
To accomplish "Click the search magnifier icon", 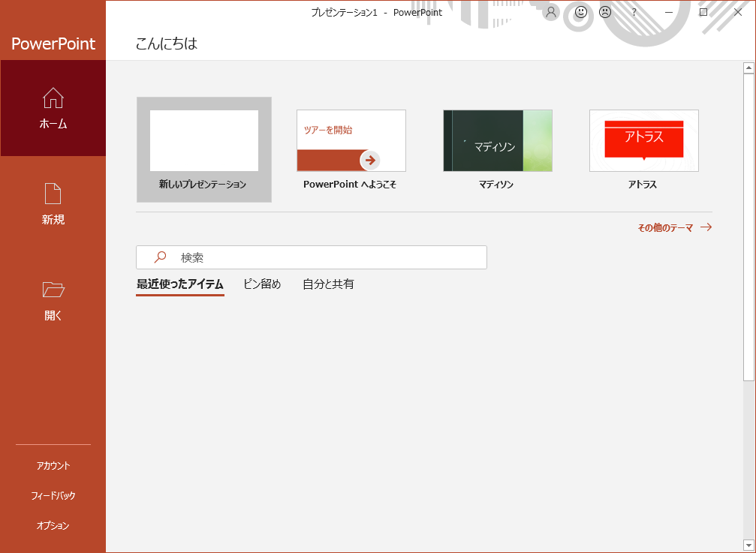I will pos(158,257).
